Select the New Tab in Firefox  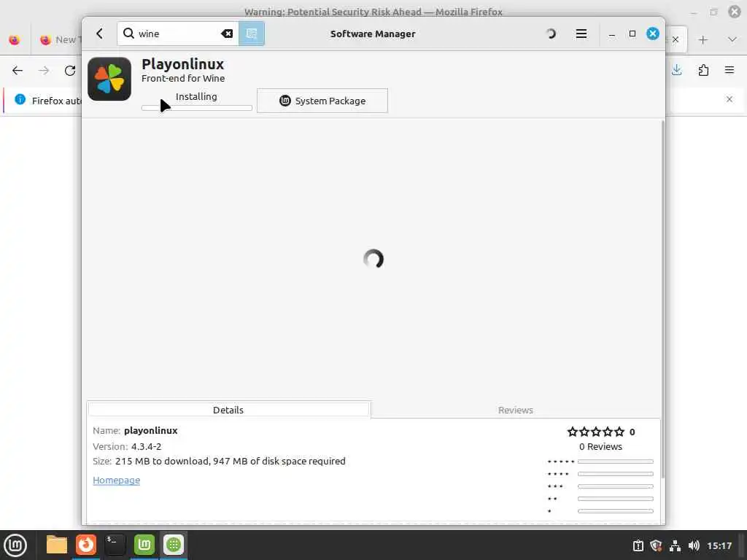click(60, 40)
